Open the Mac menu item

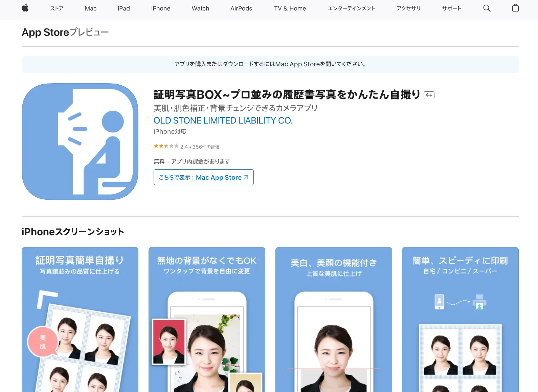coord(91,8)
